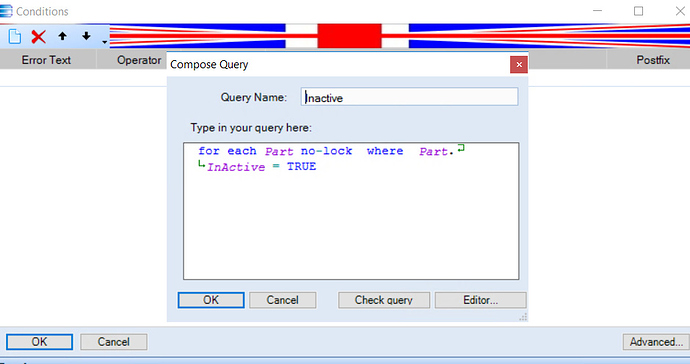Click the Query Name input field
This screenshot has width=690, height=364.
tap(409, 97)
